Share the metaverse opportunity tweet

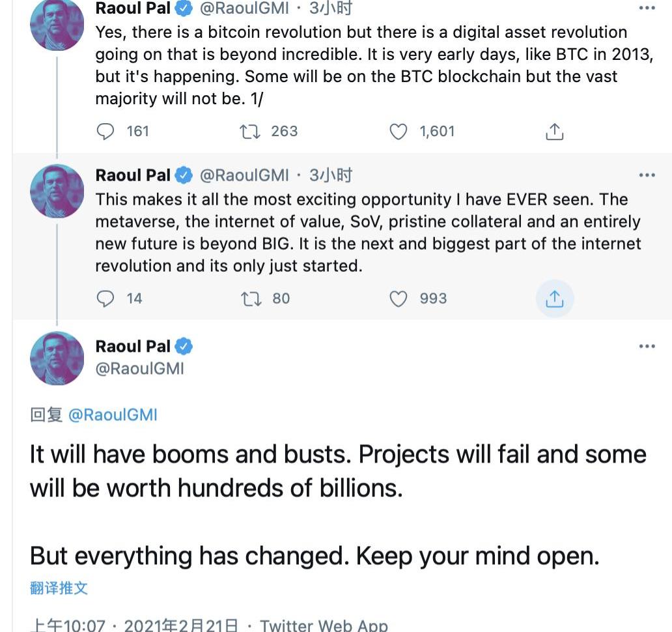pyautogui.click(x=553, y=299)
